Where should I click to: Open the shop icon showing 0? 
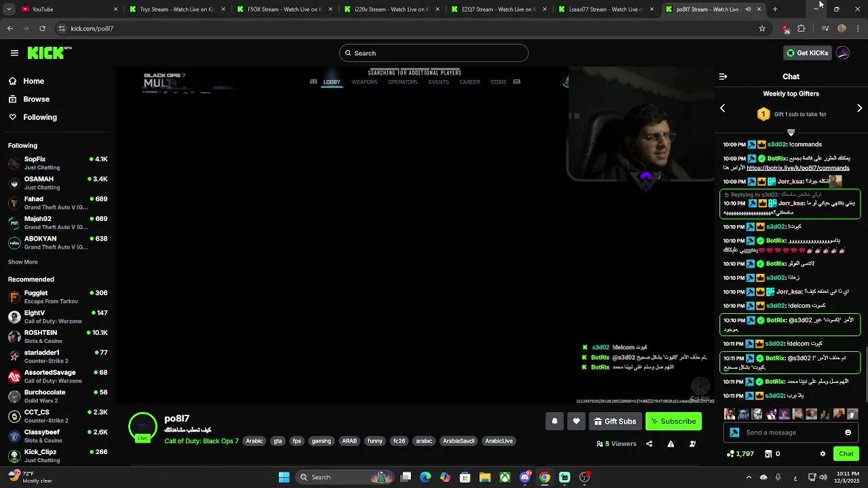pyautogui.click(x=772, y=453)
